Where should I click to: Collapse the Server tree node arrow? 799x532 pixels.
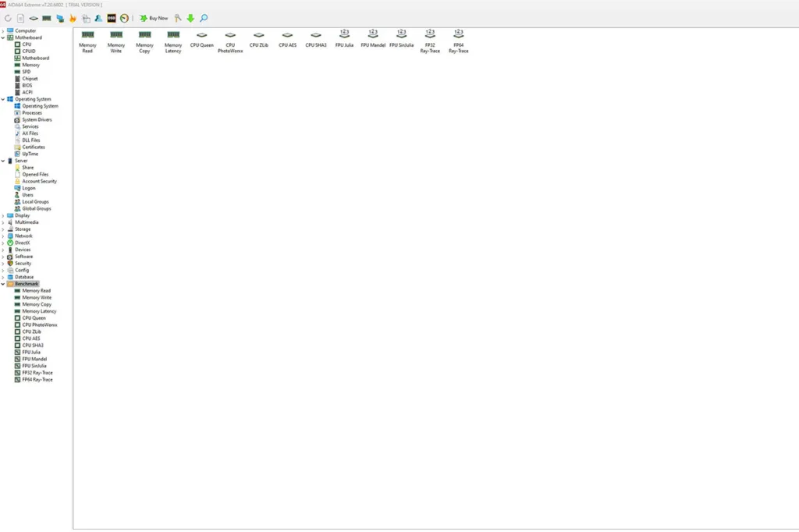tap(3, 161)
